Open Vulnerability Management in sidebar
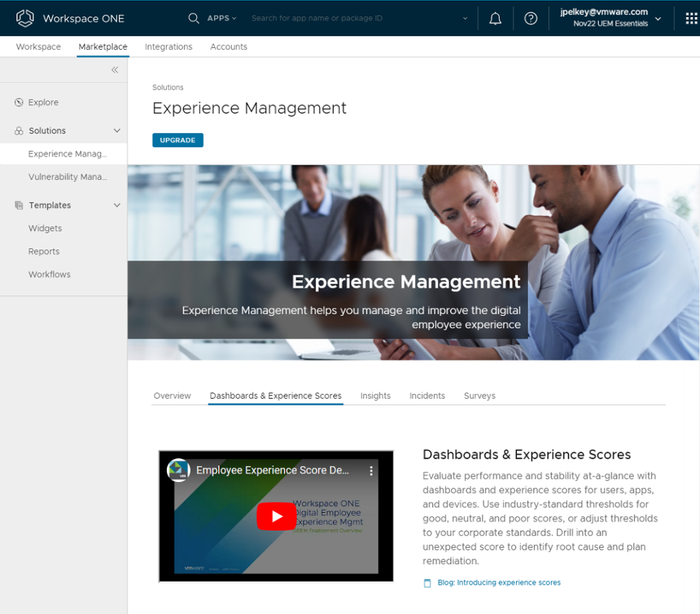 pyautogui.click(x=68, y=177)
